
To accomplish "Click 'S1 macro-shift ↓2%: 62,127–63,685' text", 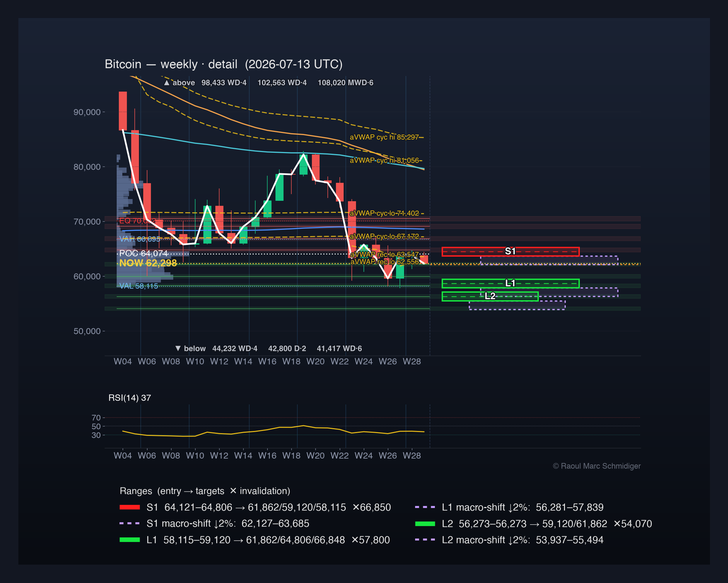I will click(228, 524).
